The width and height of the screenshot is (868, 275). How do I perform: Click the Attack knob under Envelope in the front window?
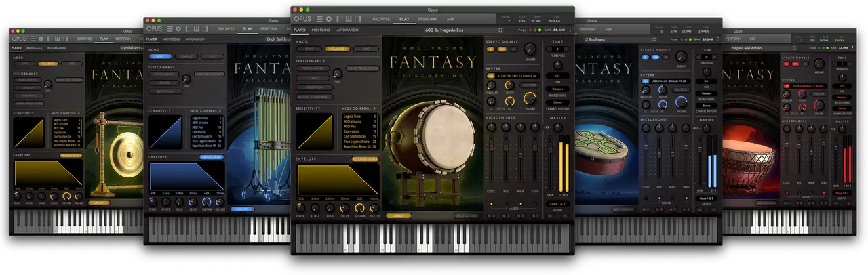[x=316, y=207]
